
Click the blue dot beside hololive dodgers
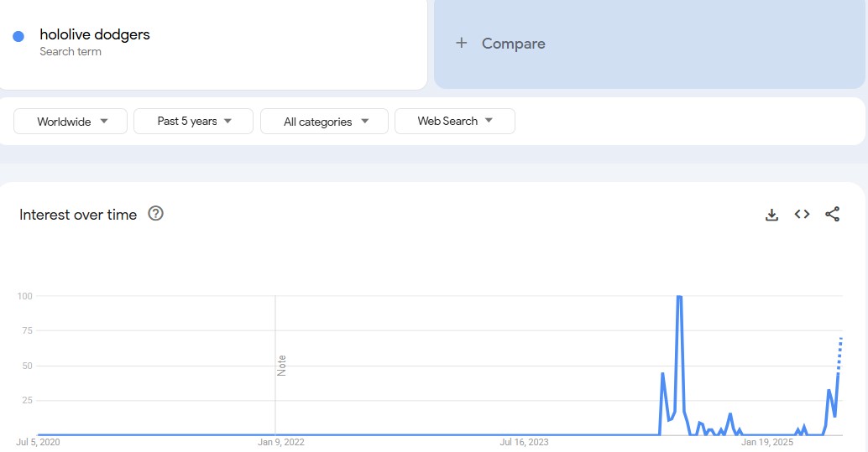18,37
